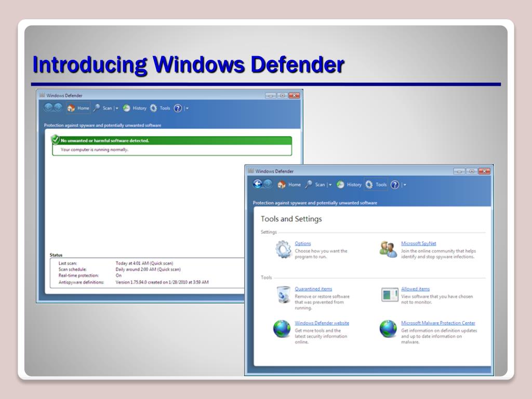Viewport: 532px width, 399px height.
Task: Click the Allowed items icon
Action: (390, 295)
